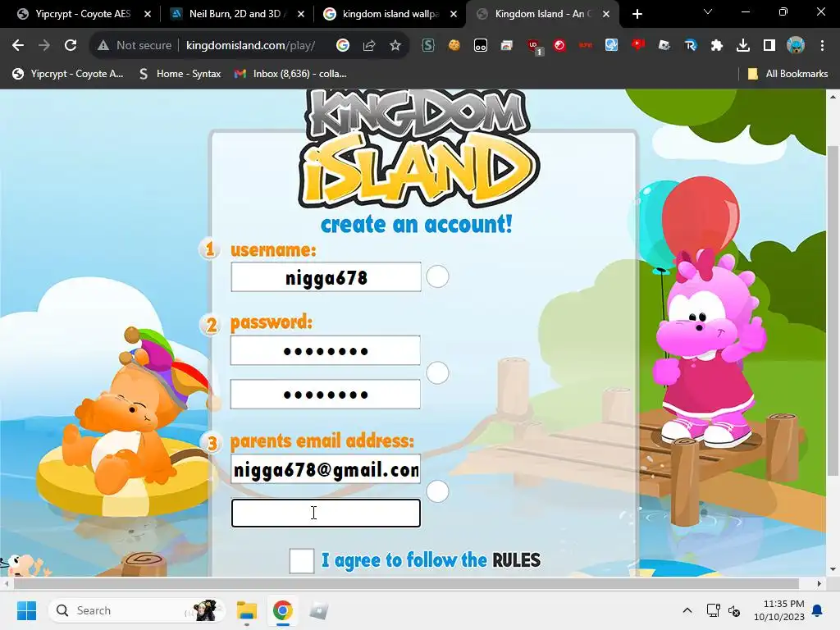The width and height of the screenshot is (840, 630).
Task: Click the taskbar Search box
Action: [136, 610]
